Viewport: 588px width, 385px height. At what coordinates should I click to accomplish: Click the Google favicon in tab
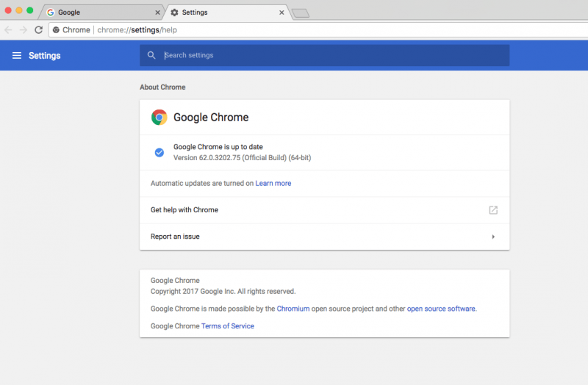(x=50, y=12)
